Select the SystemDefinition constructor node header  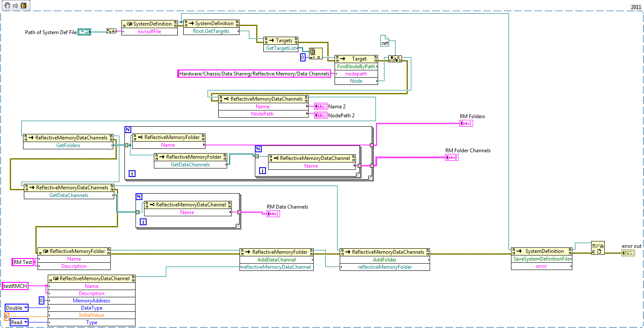pos(150,24)
